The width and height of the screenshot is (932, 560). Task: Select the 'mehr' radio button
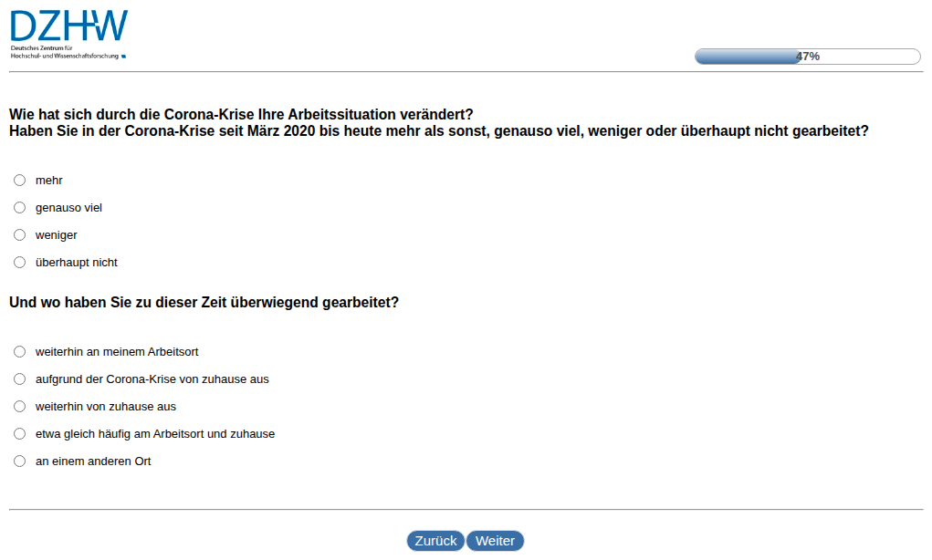tap(19, 180)
